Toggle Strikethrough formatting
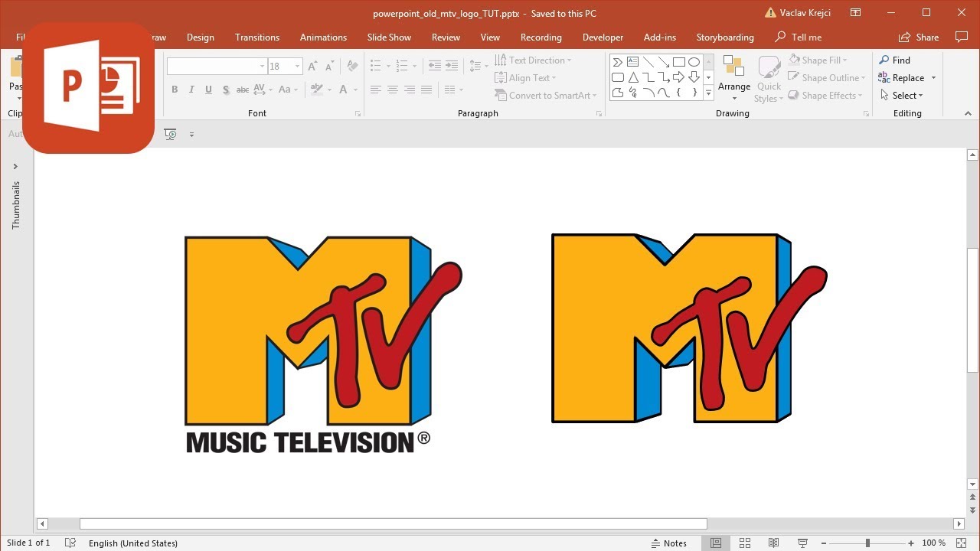The image size is (980, 551). click(243, 90)
